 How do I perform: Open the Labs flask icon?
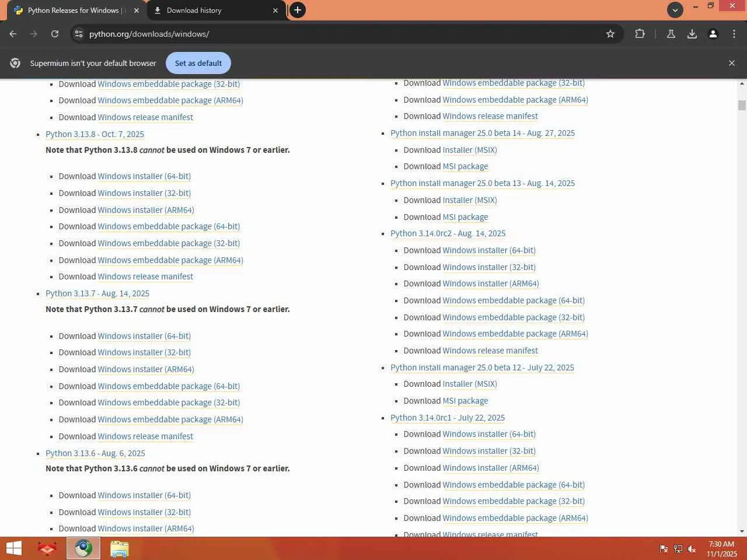tap(671, 34)
